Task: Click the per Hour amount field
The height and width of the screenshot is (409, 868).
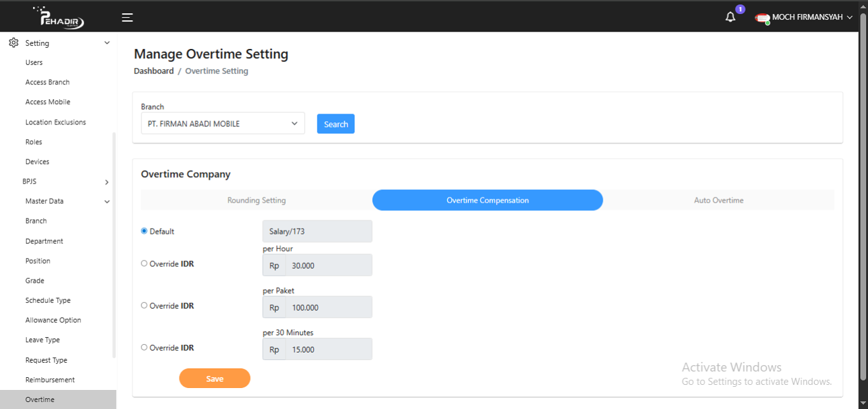Action: (x=327, y=265)
